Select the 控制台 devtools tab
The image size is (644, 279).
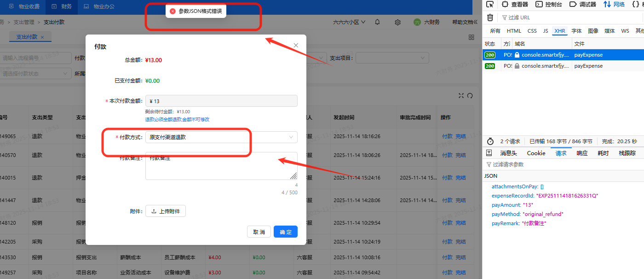[x=549, y=5]
